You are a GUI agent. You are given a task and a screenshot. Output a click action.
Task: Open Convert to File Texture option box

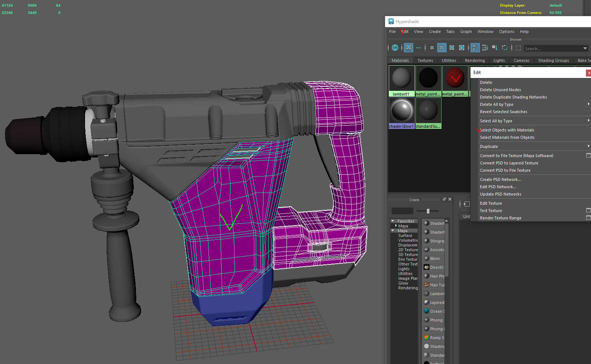[x=588, y=156]
